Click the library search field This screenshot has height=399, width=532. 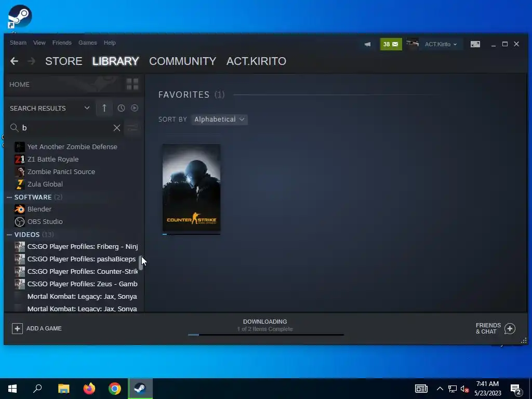66,128
